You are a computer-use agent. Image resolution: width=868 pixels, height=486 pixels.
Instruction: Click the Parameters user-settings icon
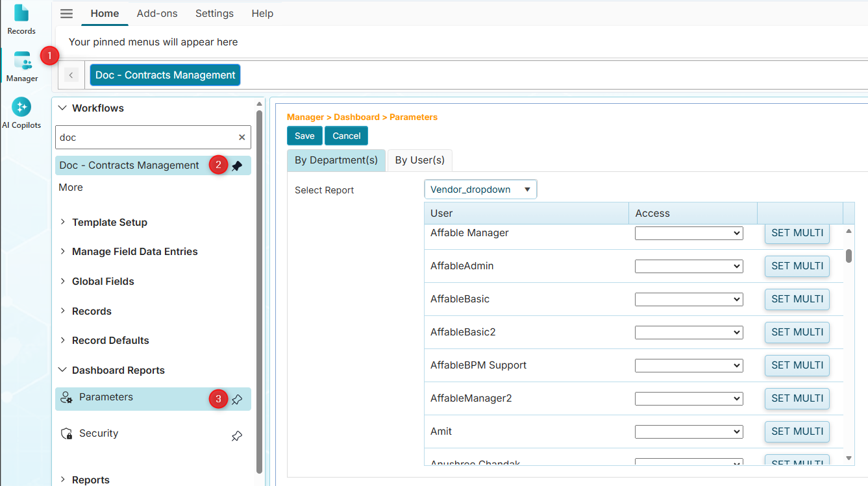pos(67,396)
